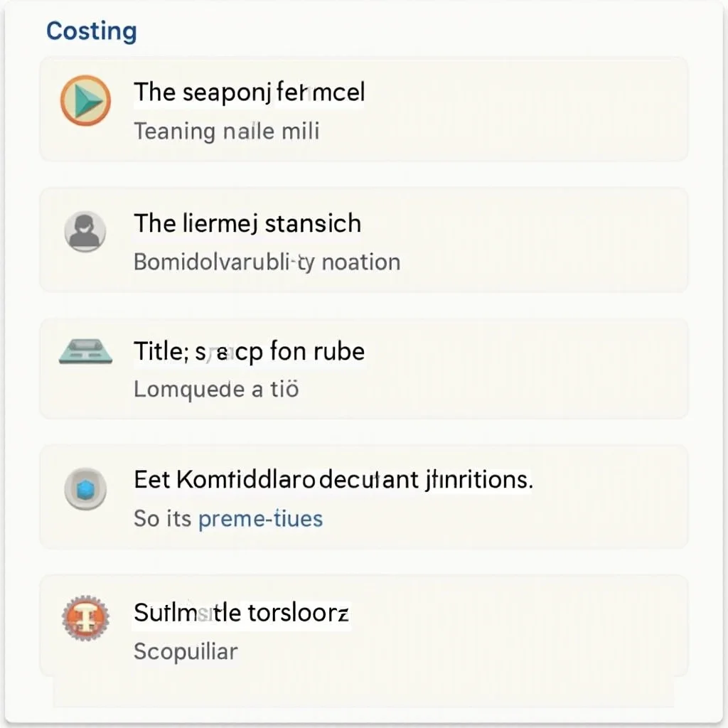Click the "Lomquede a tiö" subtitle
Screen dimensions: 728x728
pyautogui.click(x=216, y=390)
